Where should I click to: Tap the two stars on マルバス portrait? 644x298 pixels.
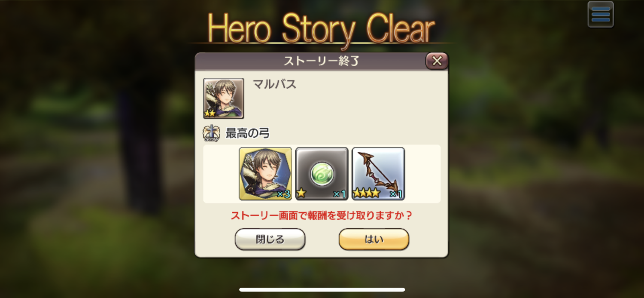(210, 114)
